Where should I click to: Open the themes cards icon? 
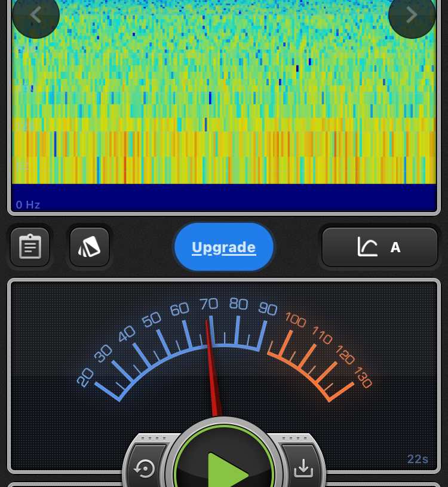click(90, 247)
